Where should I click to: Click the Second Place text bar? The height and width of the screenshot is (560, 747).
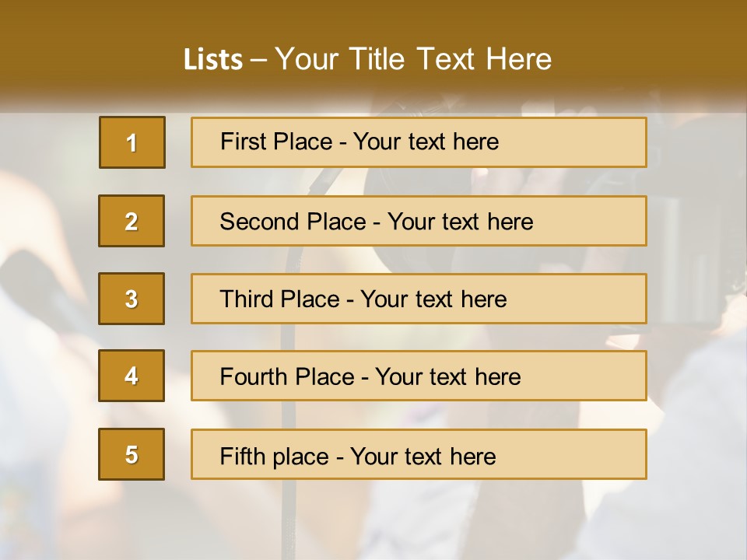click(x=419, y=221)
